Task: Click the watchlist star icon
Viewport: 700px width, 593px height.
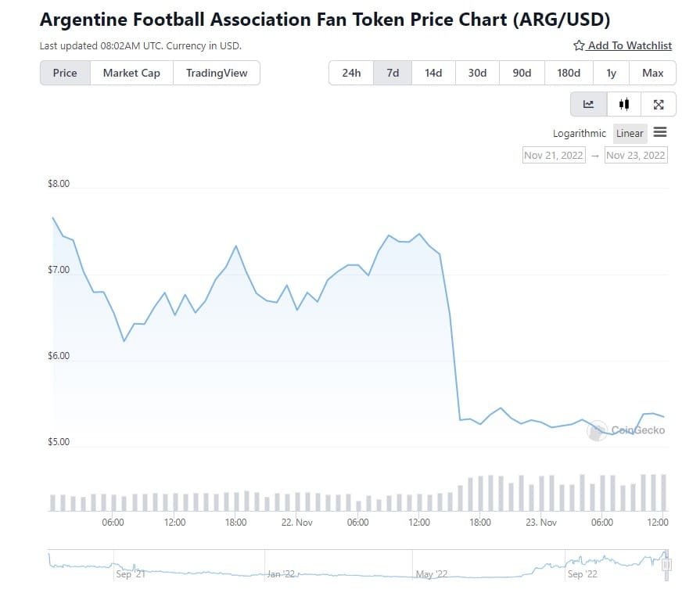Action: [577, 45]
